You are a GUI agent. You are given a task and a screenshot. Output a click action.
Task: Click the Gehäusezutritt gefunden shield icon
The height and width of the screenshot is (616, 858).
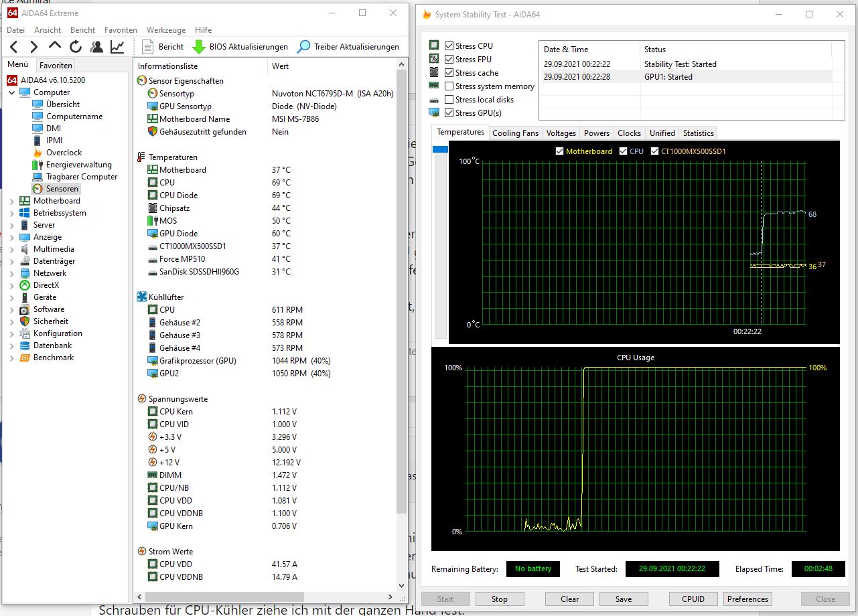pos(153,132)
